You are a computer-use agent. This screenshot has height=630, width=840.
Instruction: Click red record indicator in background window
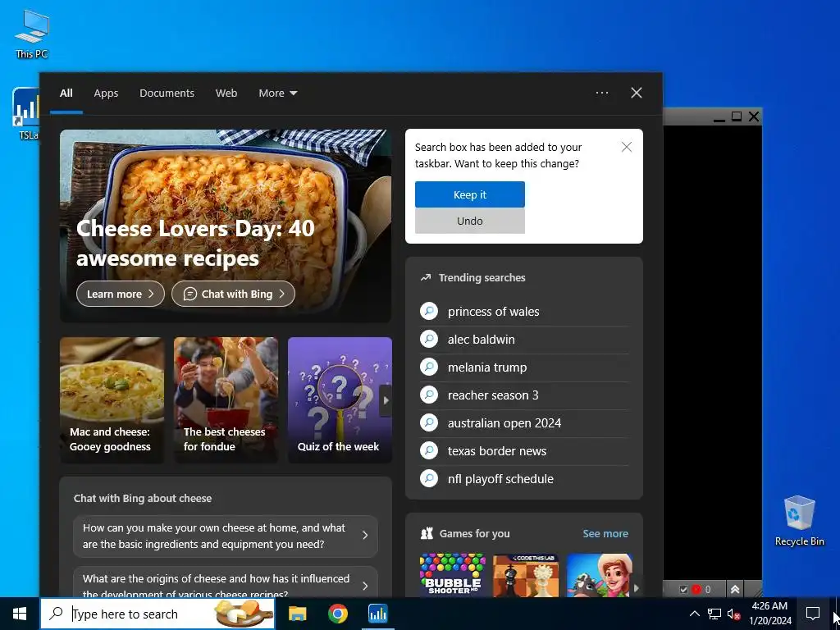point(696,589)
